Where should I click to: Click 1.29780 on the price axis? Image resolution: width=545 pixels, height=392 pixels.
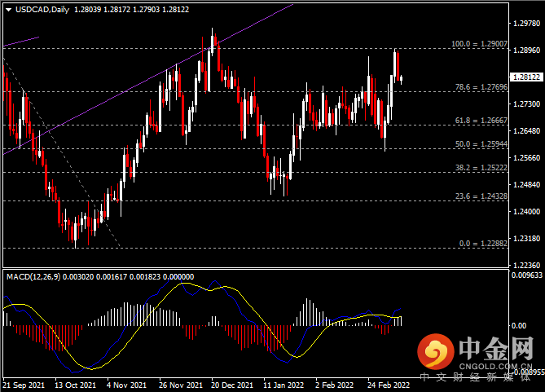click(525, 24)
